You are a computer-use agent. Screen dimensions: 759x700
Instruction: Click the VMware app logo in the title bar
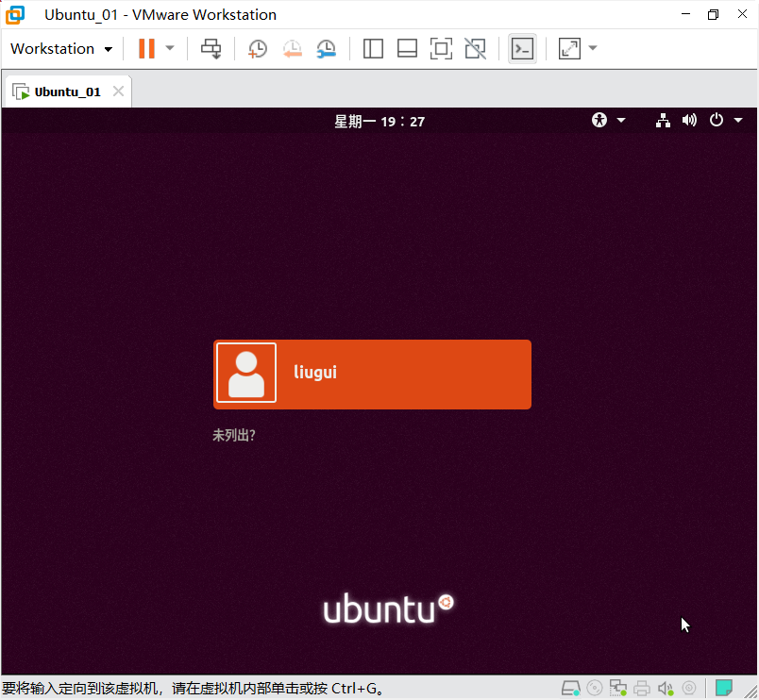[x=15, y=14]
